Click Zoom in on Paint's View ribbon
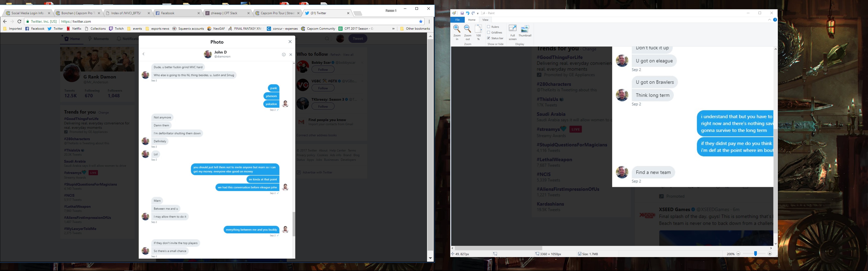This screenshot has width=868, height=271. point(457,32)
